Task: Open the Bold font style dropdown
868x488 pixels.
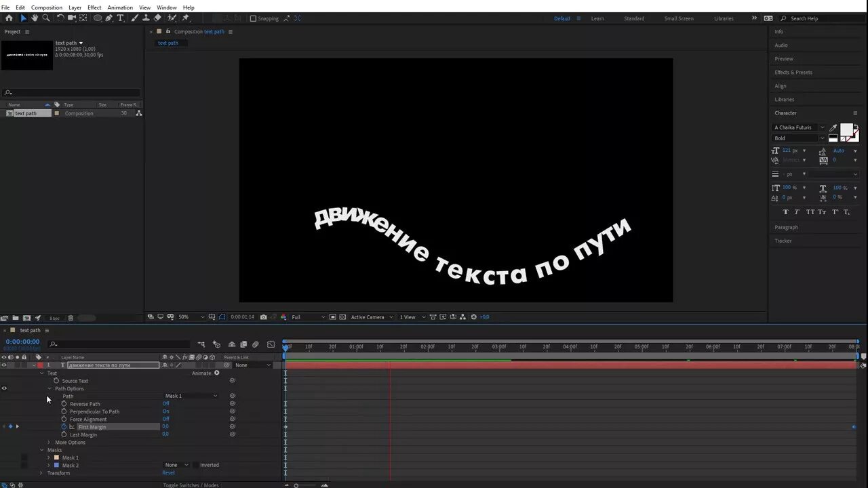Action: (799, 138)
